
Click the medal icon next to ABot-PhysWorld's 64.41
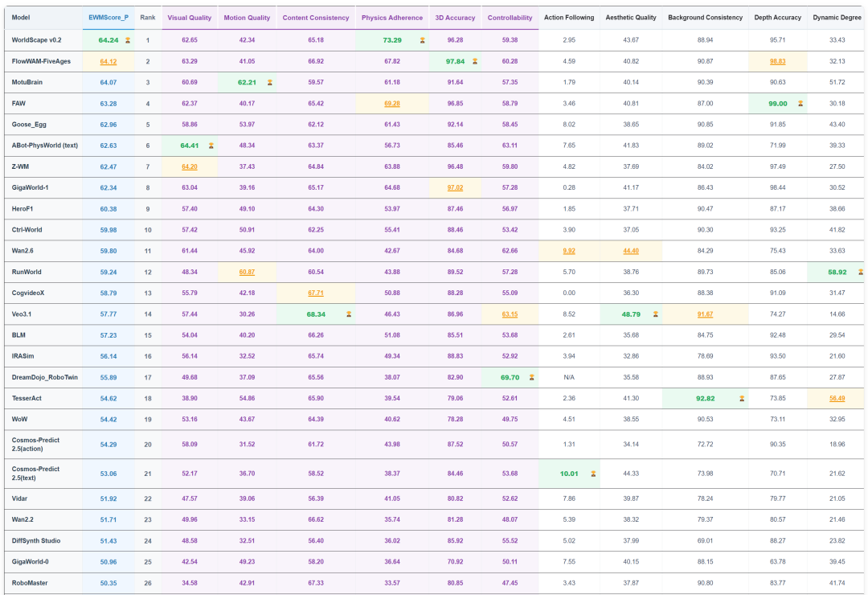coord(211,146)
